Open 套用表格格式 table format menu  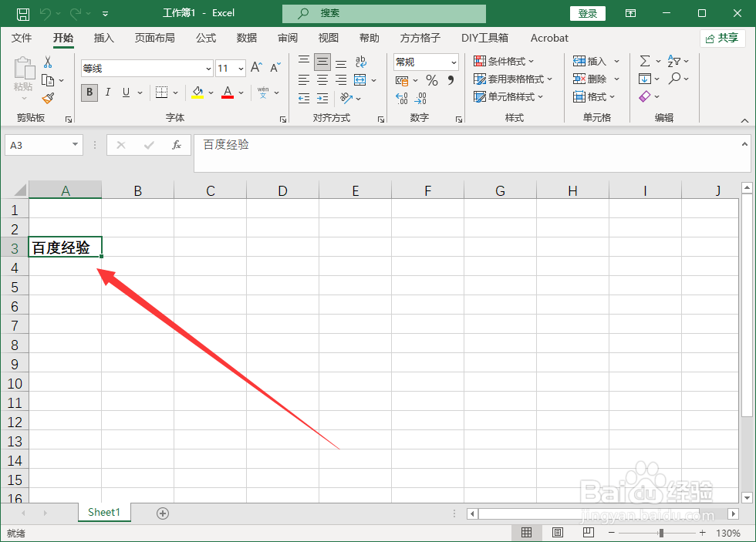click(x=513, y=79)
